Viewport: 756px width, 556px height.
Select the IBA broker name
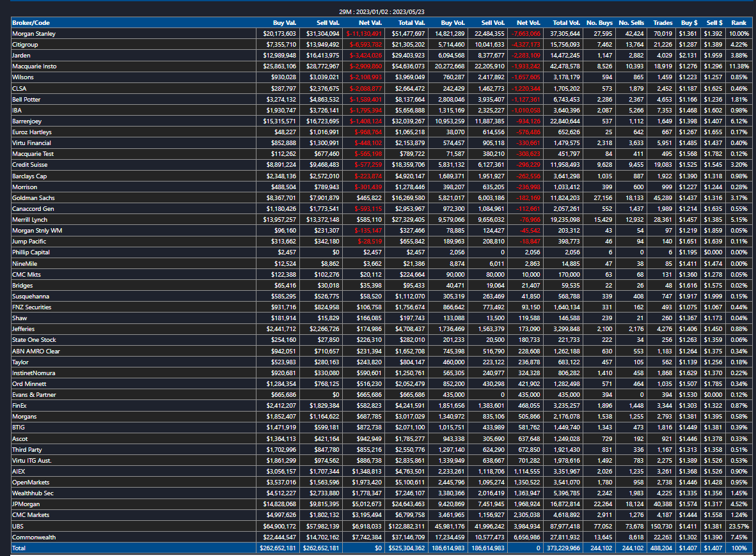[17, 111]
